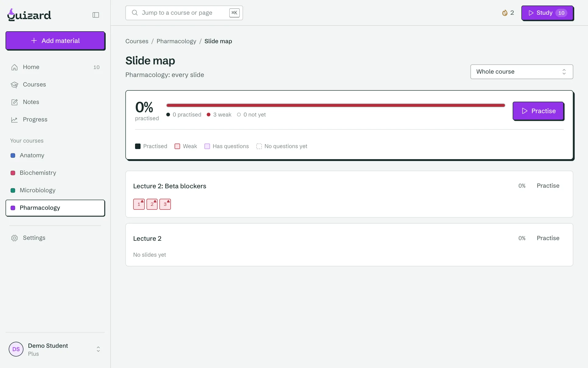Click Practise for Lecture 2: Beta blockers
The height and width of the screenshot is (368, 588).
tap(548, 186)
